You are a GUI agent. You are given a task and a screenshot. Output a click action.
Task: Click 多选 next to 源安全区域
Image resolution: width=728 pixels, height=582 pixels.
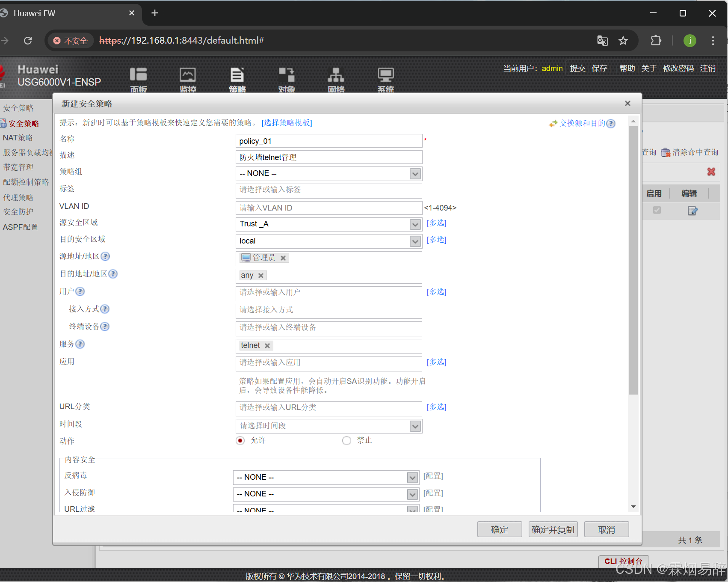click(437, 223)
